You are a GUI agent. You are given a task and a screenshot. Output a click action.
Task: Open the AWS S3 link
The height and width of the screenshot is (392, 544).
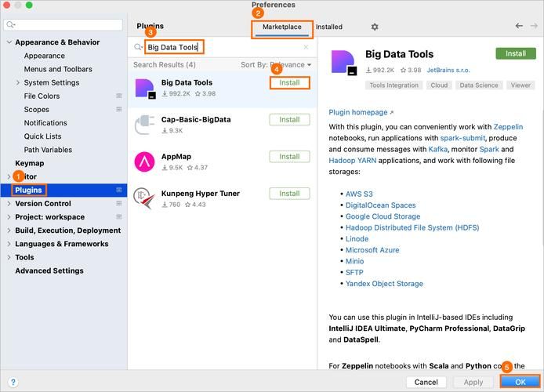coord(359,194)
